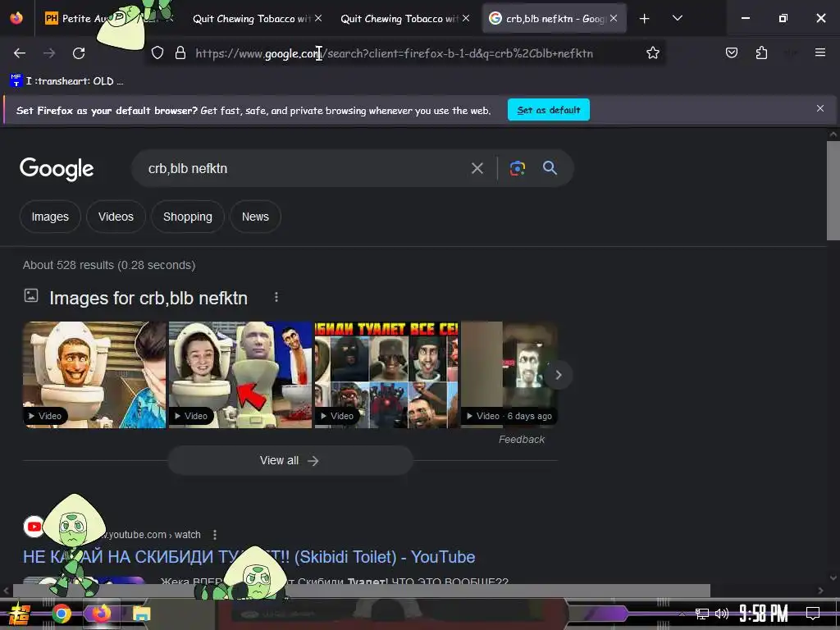Open the 'I :transheart: OLD' bookmark
The width and height of the screenshot is (840, 630).
tap(67, 81)
